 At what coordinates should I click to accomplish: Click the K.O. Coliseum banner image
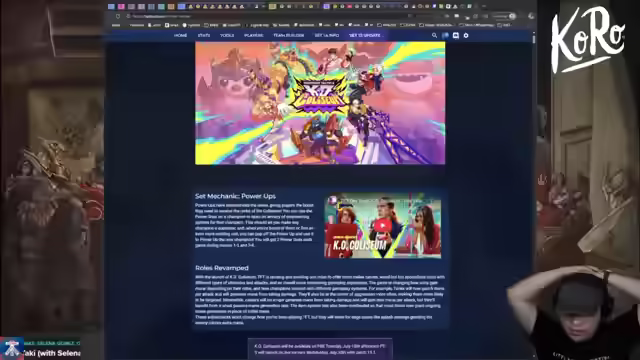[x=320, y=103]
